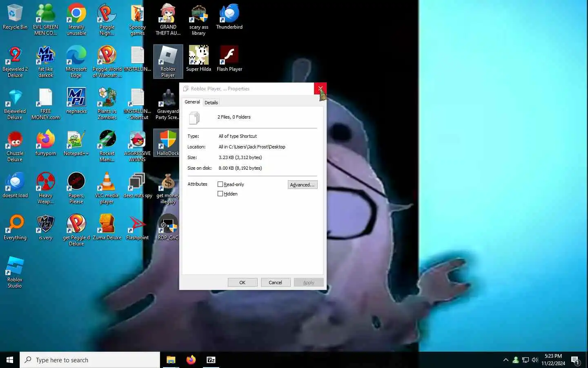Show hidden system tray icons
Screen dimensions: 588x368
[x=506, y=360]
